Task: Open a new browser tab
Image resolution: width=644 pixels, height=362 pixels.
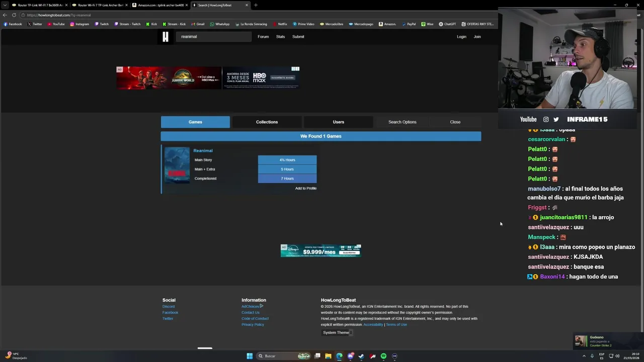Action: click(256, 5)
